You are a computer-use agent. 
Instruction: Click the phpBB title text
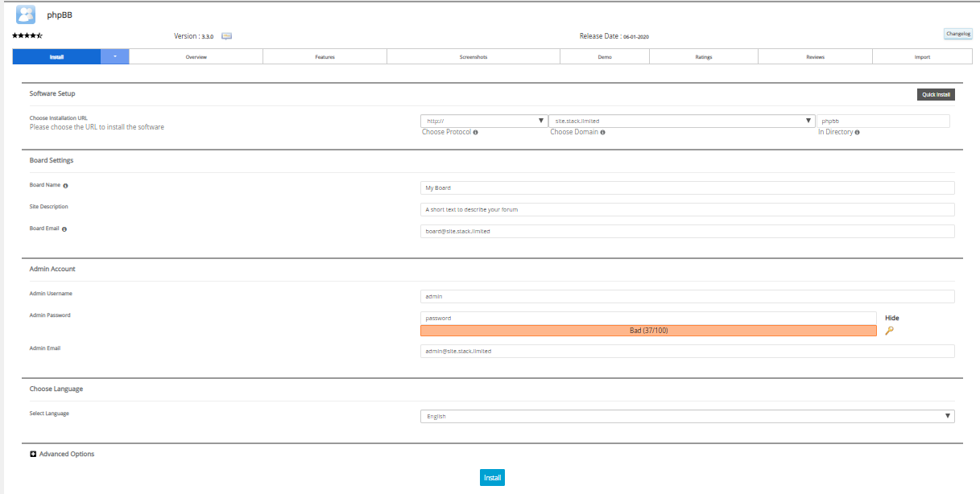coord(60,14)
